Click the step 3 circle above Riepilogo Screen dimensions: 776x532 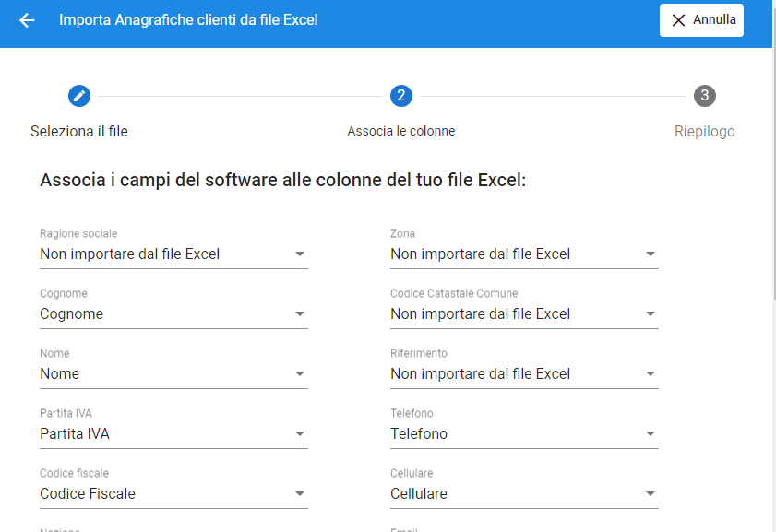point(704,95)
